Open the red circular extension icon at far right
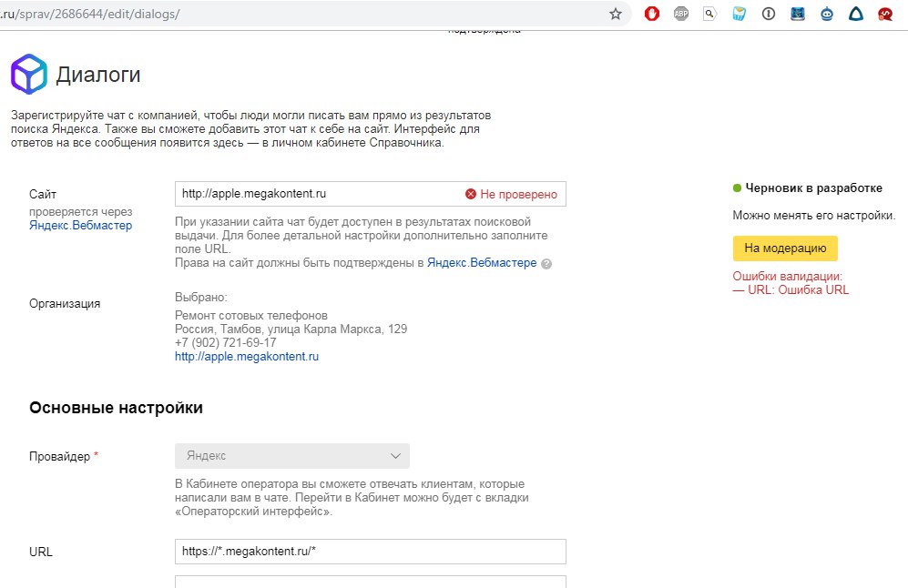908x588 pixels. point(885,14)
